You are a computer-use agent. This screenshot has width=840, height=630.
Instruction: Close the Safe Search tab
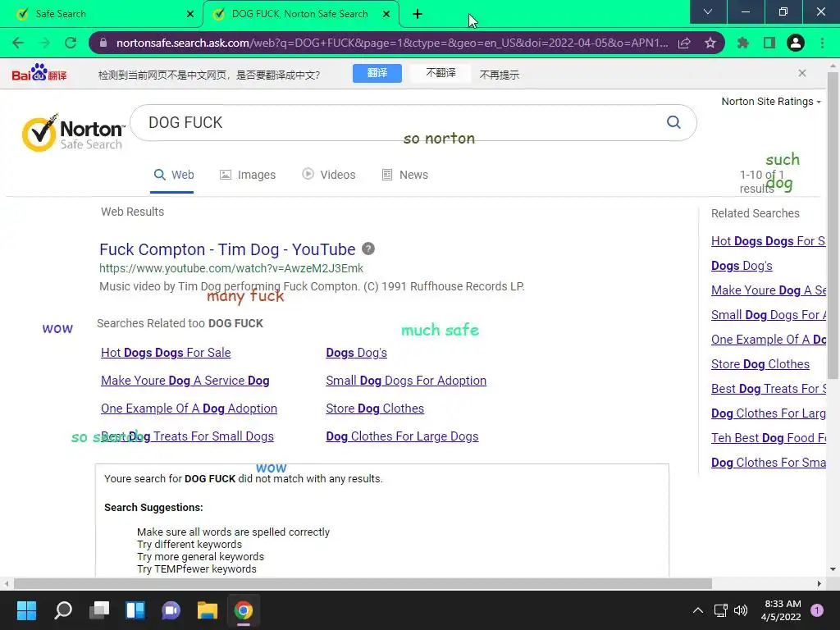point(190,14)
